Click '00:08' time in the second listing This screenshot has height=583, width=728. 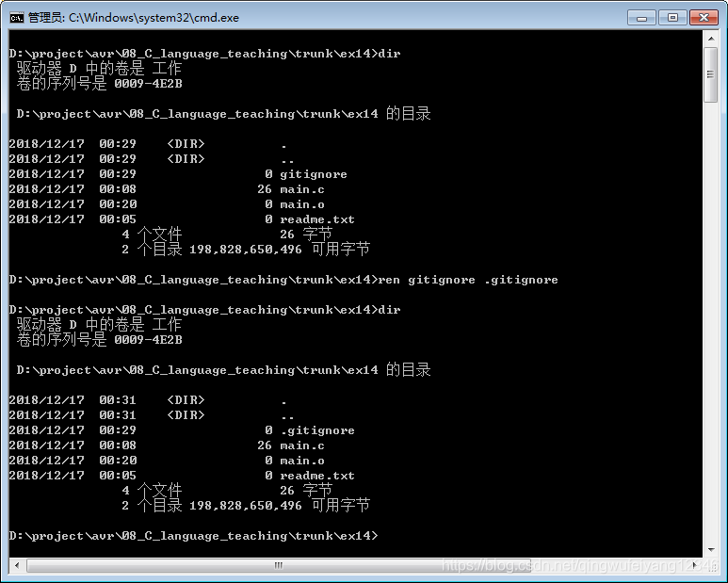[118, 445]
